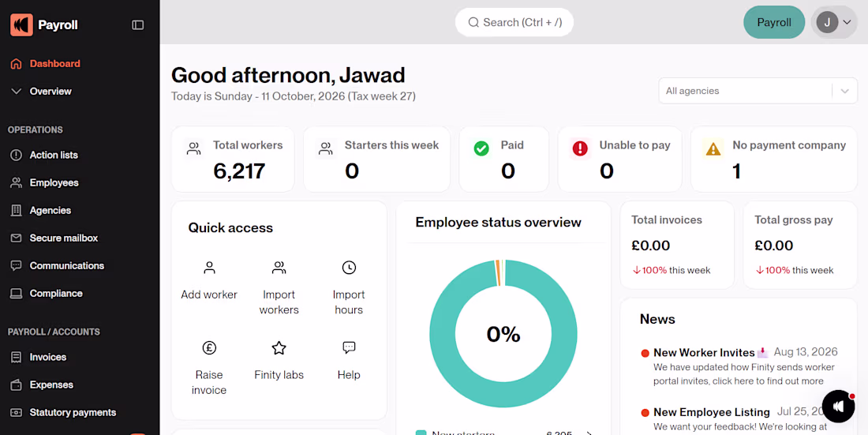Click the teal Payroll button
The image size is (868, 435).
click(x=774, y=22)
